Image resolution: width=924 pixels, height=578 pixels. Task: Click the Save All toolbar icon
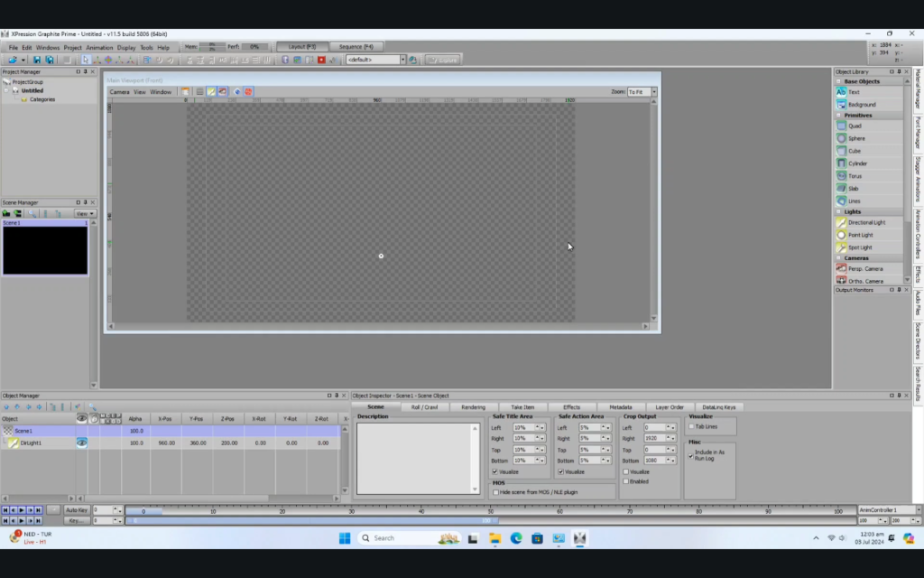[x=50, y=60]
